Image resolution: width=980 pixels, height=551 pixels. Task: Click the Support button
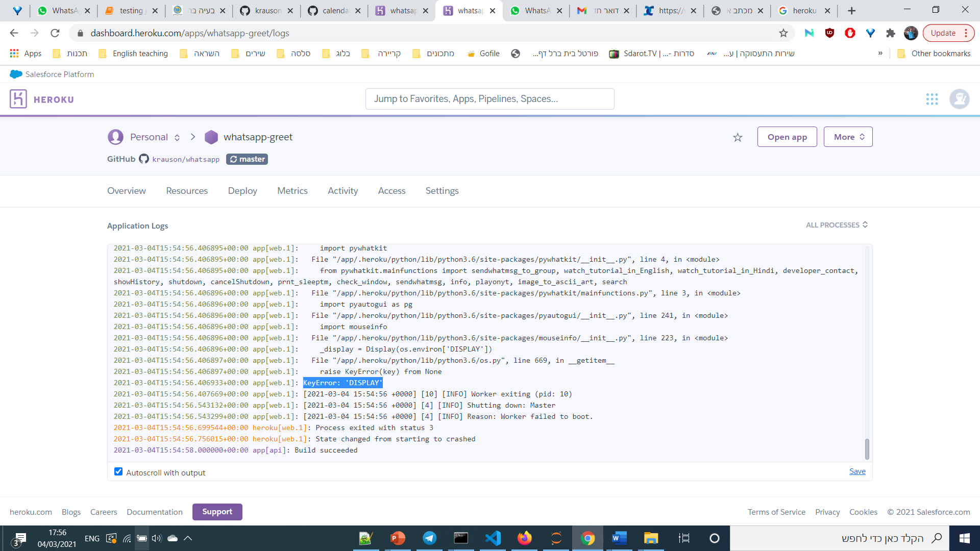[217, 512]
